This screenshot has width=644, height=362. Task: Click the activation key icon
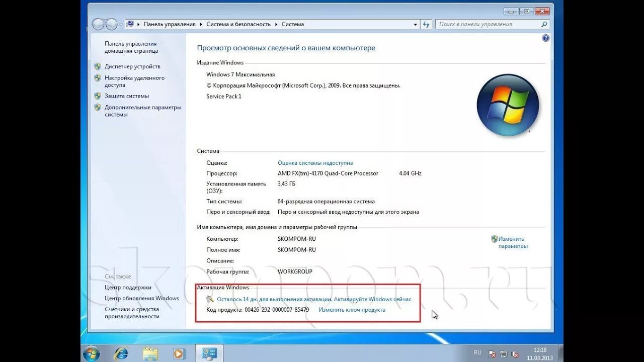[210, 299]
